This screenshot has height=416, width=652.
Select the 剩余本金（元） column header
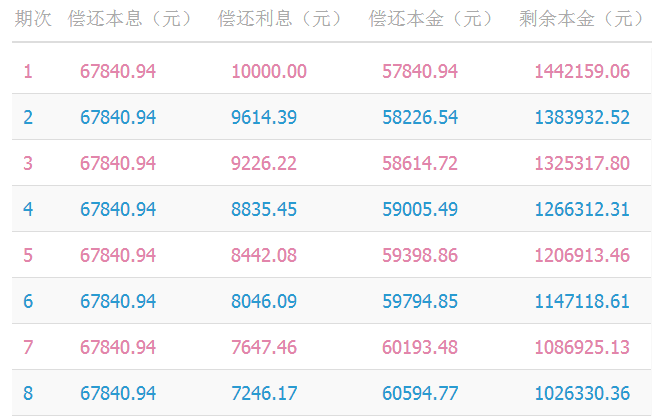582,20
